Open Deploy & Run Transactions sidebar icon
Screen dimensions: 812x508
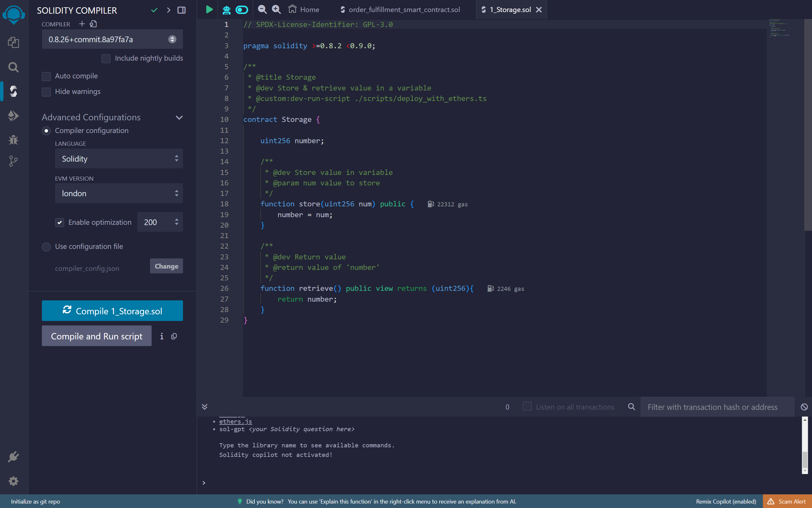13,116
